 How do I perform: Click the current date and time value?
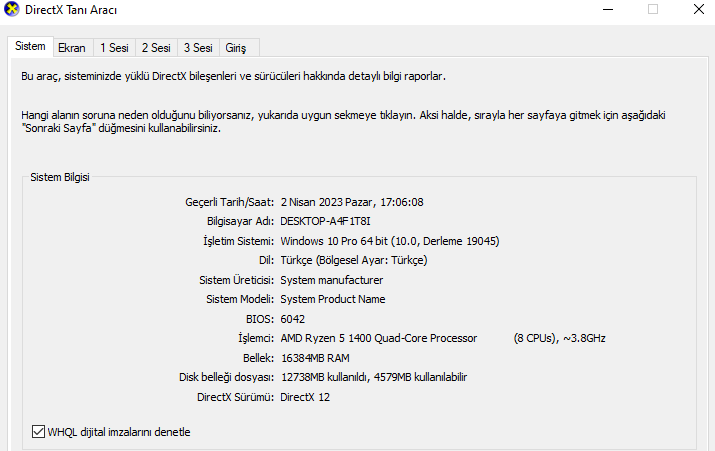[352, 202]
